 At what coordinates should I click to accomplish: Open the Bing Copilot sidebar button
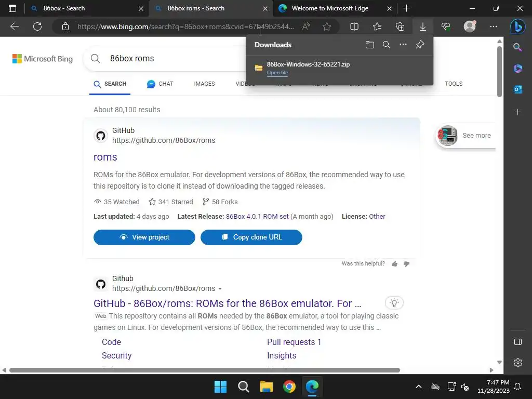point(517,26)
